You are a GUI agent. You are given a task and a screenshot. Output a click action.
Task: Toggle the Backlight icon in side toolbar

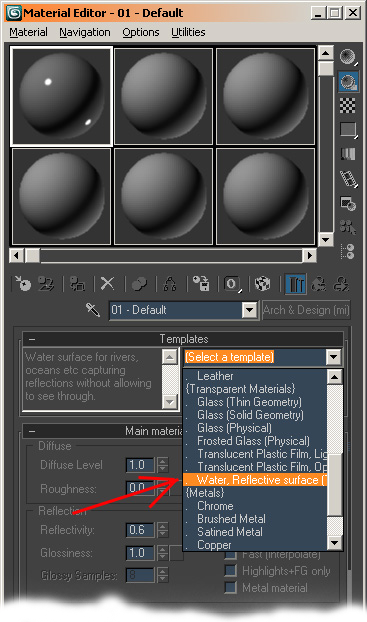point(348,81)
